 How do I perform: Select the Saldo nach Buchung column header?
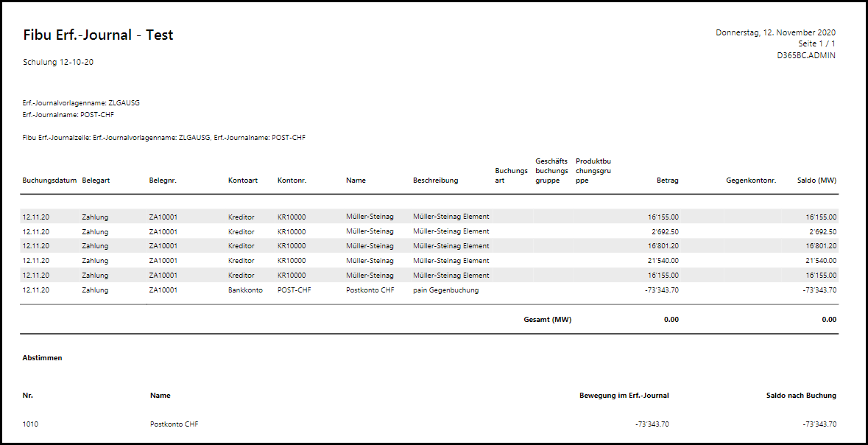800,396
